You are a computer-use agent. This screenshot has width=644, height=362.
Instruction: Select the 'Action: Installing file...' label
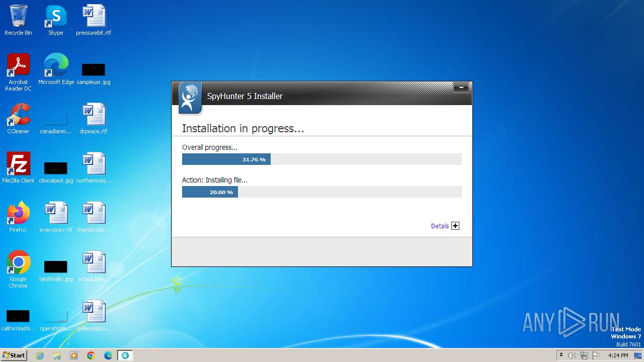215,180
